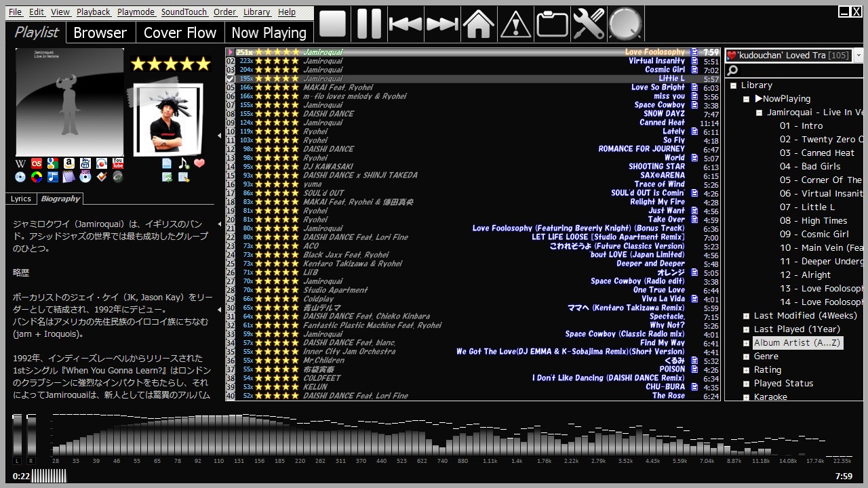This screenshot has height=488, width=868.
Task: Pause the current track
Action: click(369, 24)
